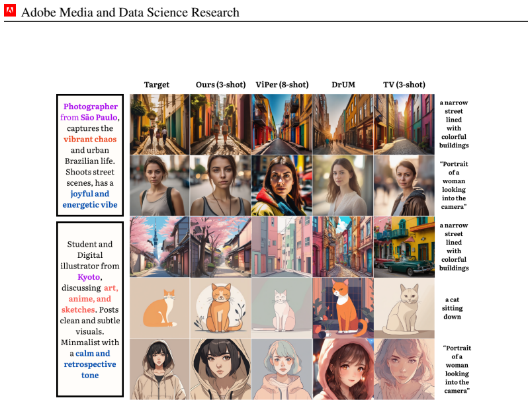Select ViPer photo street with balconies
This screenshot has height=404, width=532.
point(282,124)
